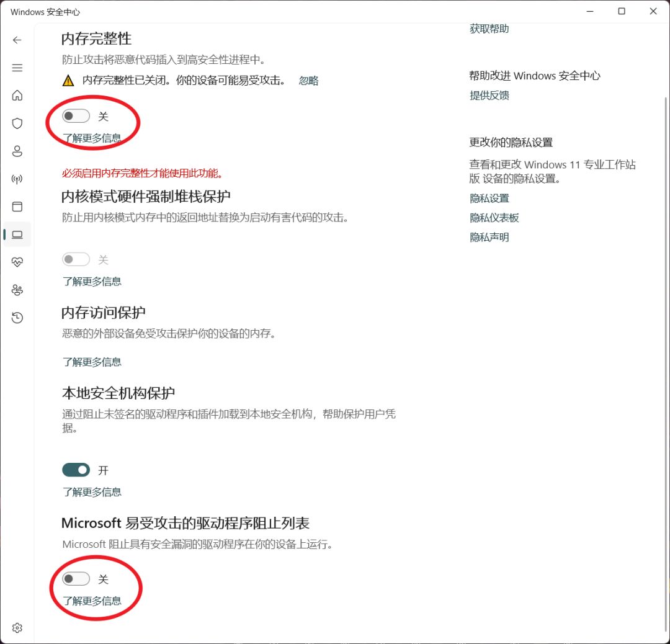The width and height of the screenshot is (670, 644).
Task: Click the yellow warning triangle icon
Action: 68,80
